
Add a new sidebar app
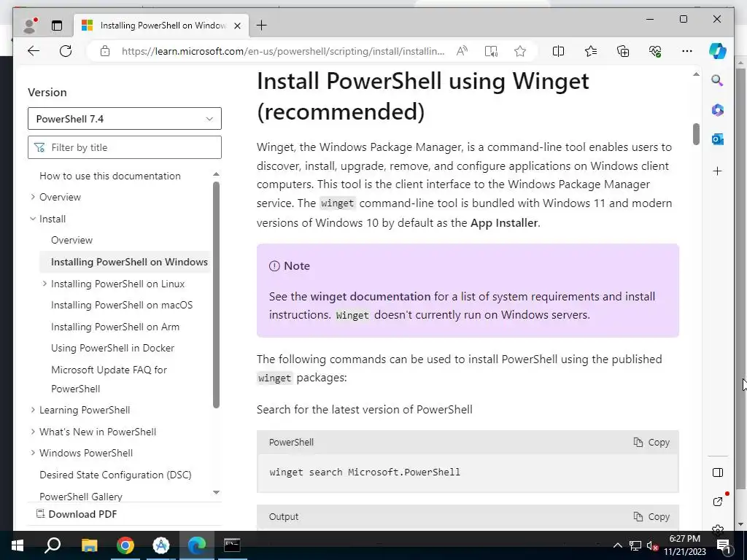(718, 171)
